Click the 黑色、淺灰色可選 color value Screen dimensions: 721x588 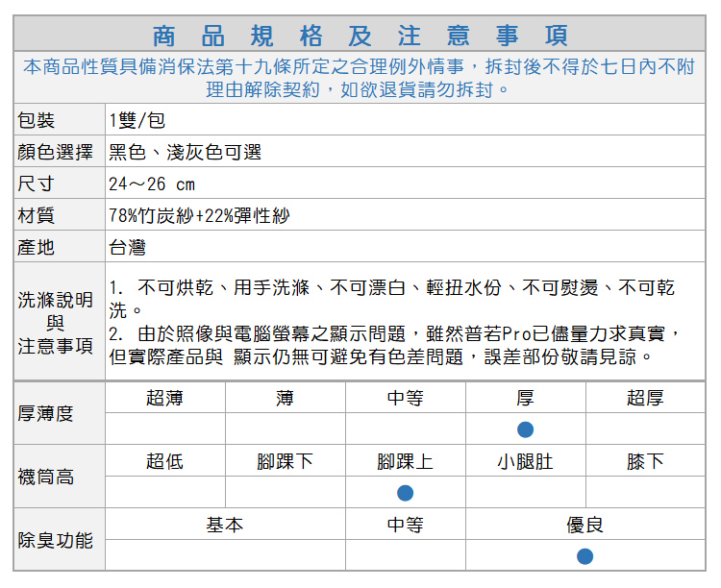[185, 152]
